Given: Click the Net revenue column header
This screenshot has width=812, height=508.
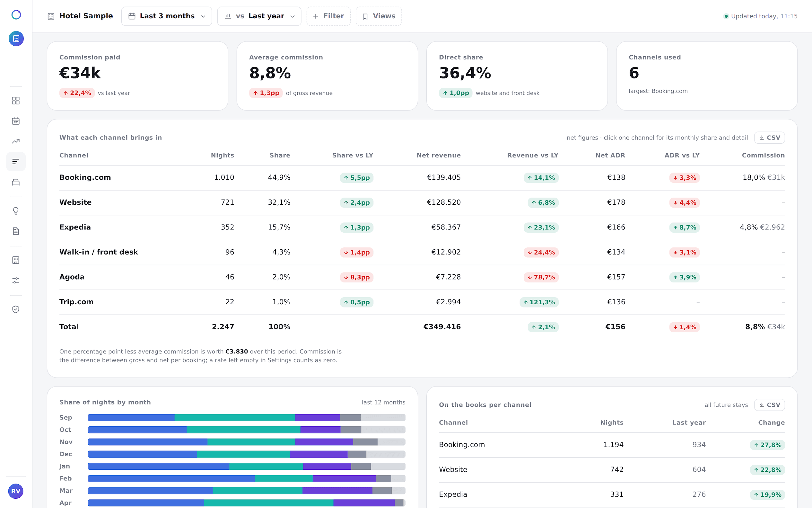Looking at the screenshot, I should 438,155.
